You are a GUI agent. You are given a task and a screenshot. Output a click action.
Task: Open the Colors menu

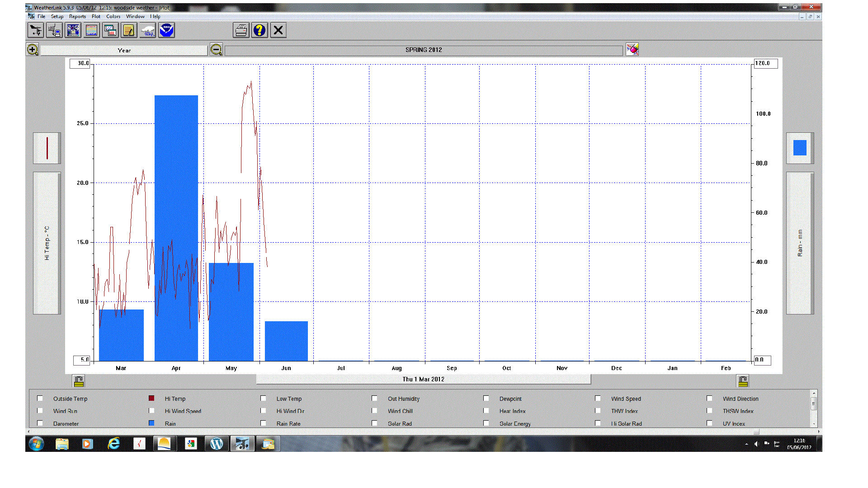pyautogui.click(x=113, y=16)
